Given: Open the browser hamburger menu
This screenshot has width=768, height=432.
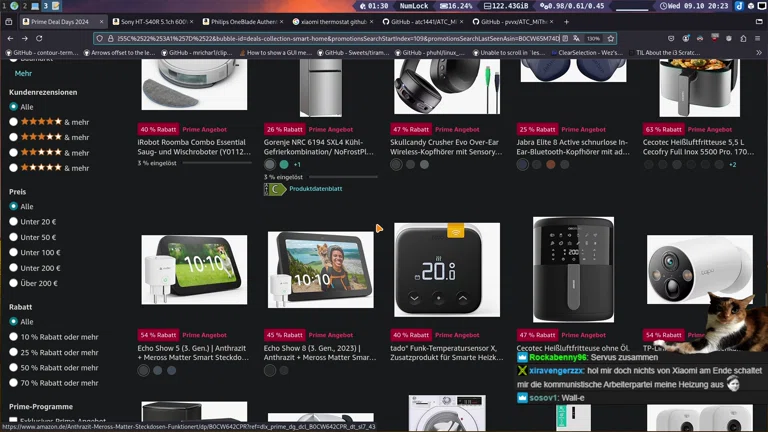Looking at the screenshot, I should (758, 39).
